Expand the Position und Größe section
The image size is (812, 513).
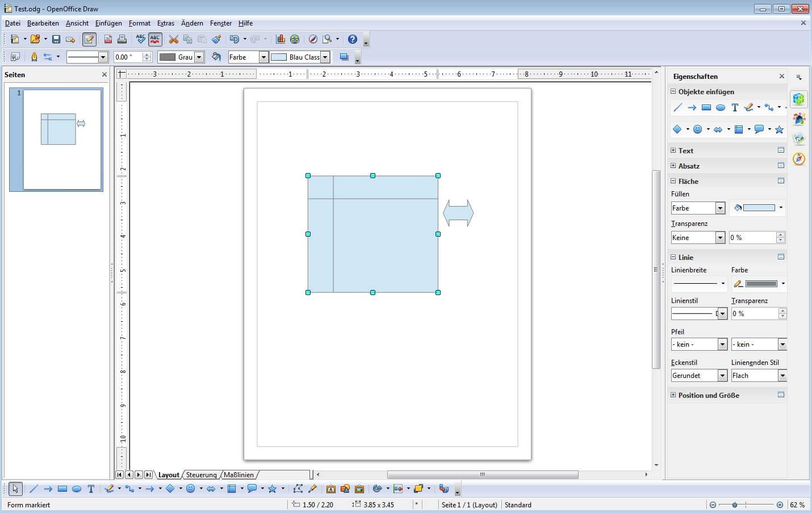click(673, 395)
